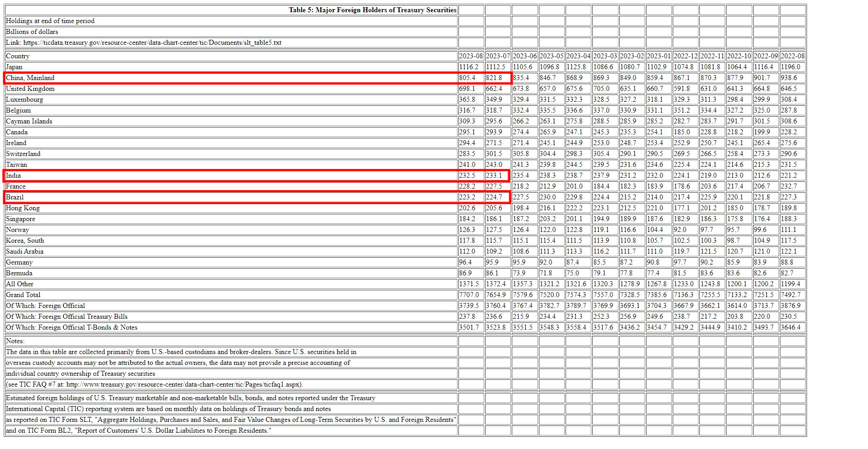The image size is (868, 449).
Task: Click the 2023-01 column header
Action: (x=659, y=56)
